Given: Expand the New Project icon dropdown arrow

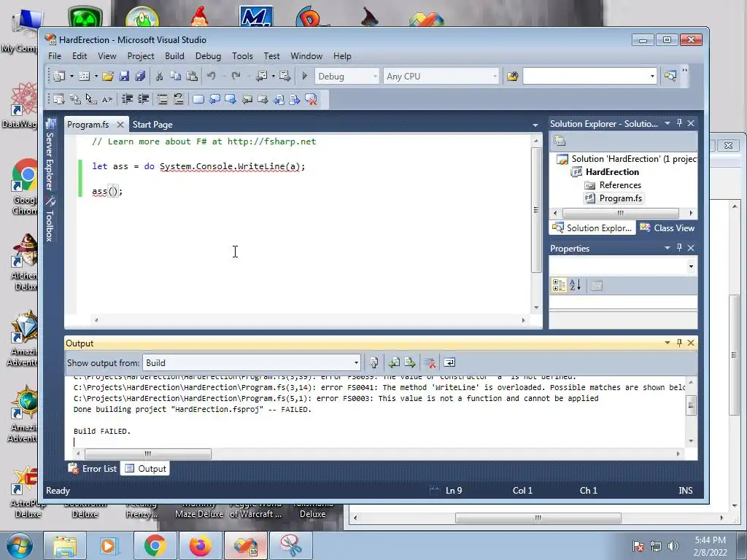Looking at the screenshot, I should (x=71, y=76).
